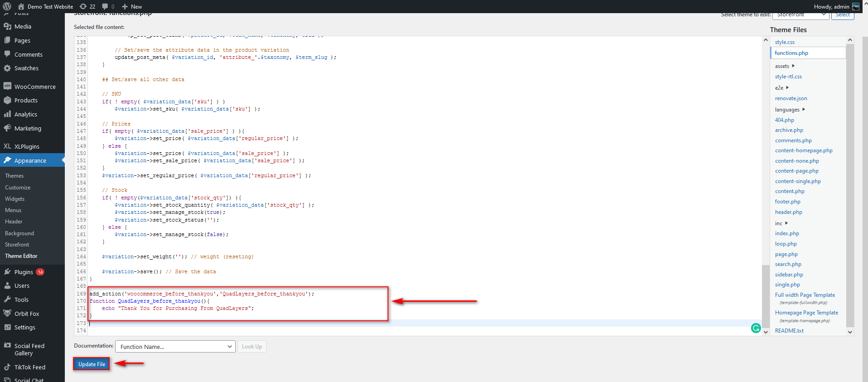
Task: Click the Appearance paintbrush icon
Action: click(x=7, y=160)
